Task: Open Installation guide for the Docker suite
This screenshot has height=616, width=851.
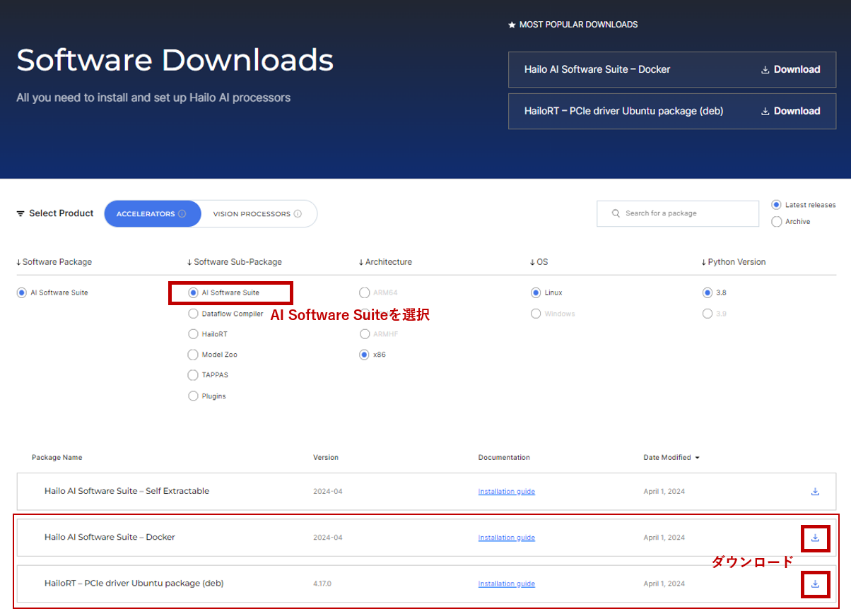Action: (x=507, y=538)
